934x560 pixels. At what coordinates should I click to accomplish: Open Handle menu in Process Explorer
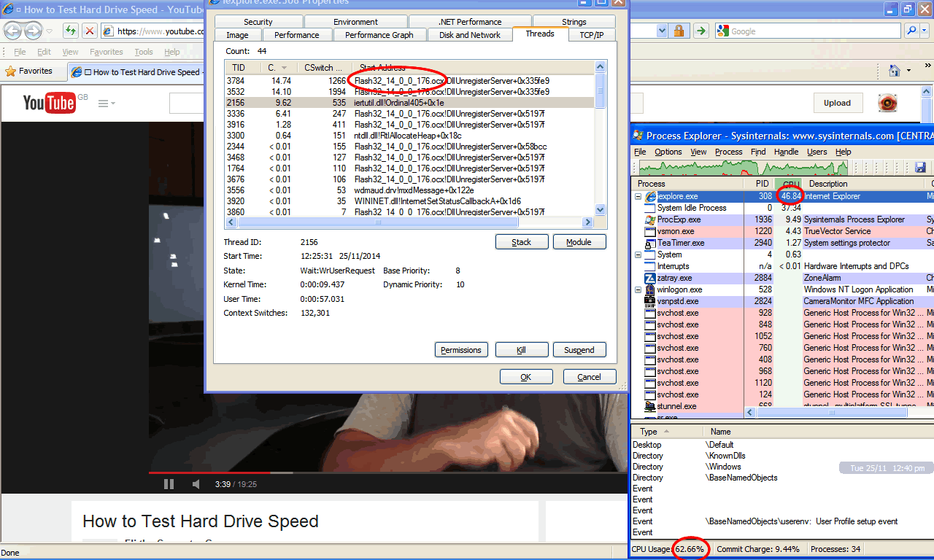pyautogui.click(x=786, y=152)
